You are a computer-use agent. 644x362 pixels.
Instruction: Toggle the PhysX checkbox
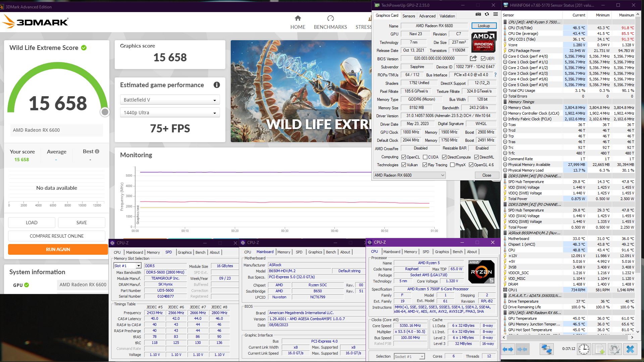click(452, 165)
